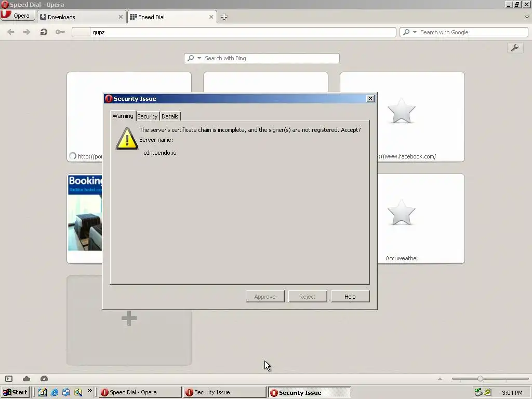Screen dimensions: 532x399
Task: Close the Speed Dial tab
Action: click(x=211, y=17)
